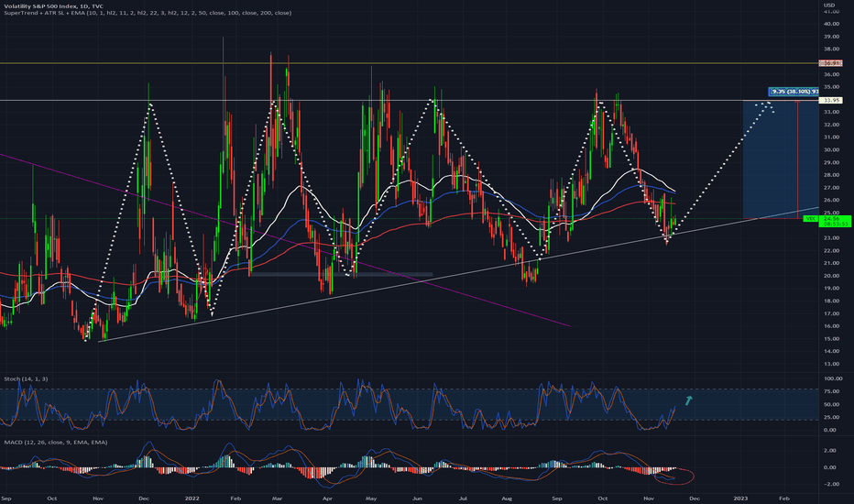The image size is (854, 504).
Task: Click the -2.00 value on the MACD axis
Action: click(829, 485)
